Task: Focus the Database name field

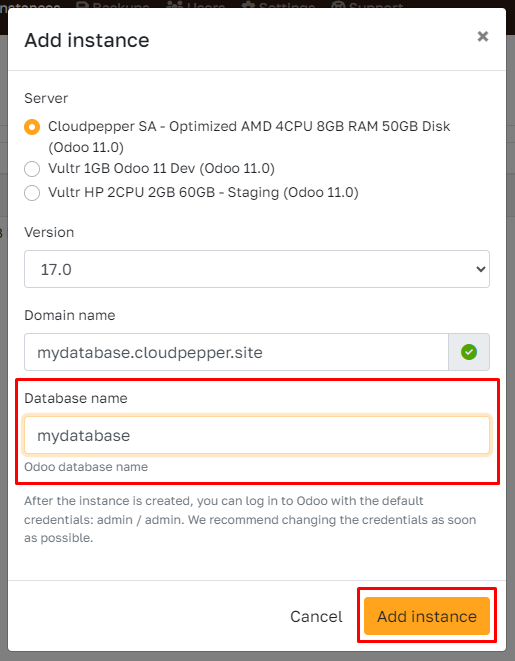Action: (x=257, y=435)
